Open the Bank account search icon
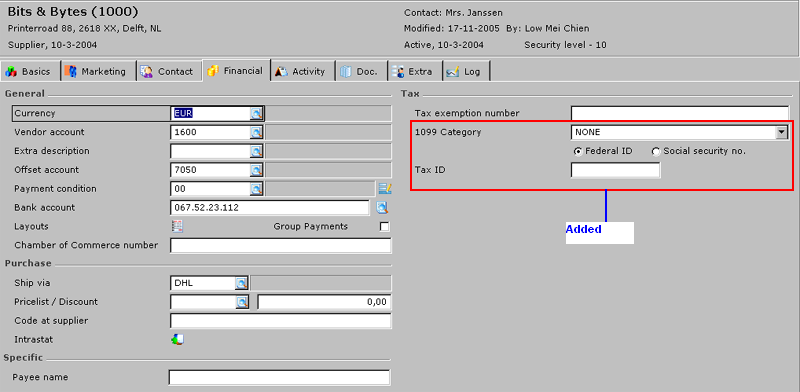This screenshot has width=800, height=392. pos(382,207)
